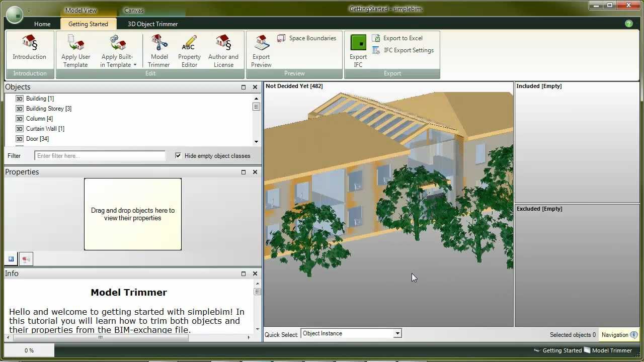The height and width of the screenshot is (362, 644).
Task: Select Building [1] in Objects list
Action: (x=40, y=99)
